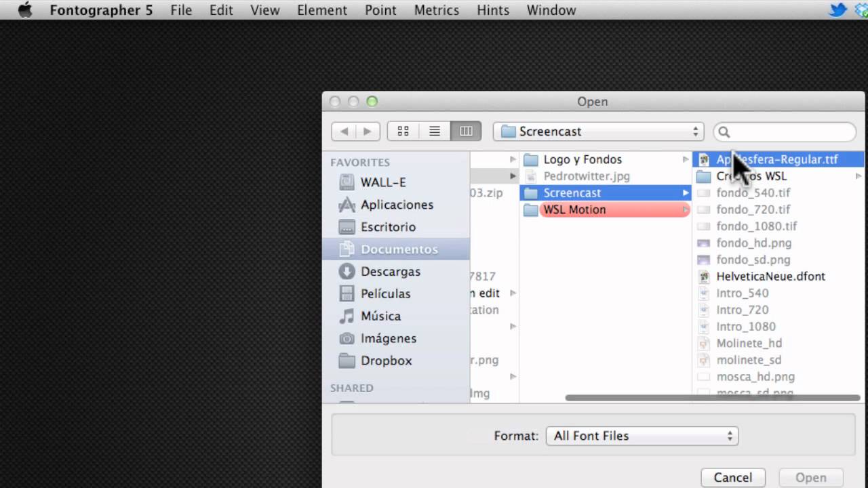Select Imágenes in the sidebar
Image resolution: width=868 pixels, height=488 pixels.
395,338
